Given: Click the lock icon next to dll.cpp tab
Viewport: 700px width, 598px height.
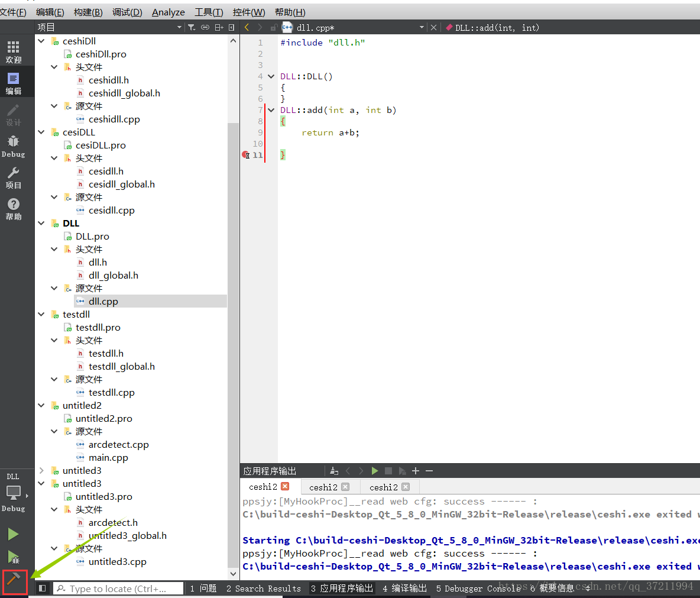Looking at the screenshot, I should (x=273, y=27).
